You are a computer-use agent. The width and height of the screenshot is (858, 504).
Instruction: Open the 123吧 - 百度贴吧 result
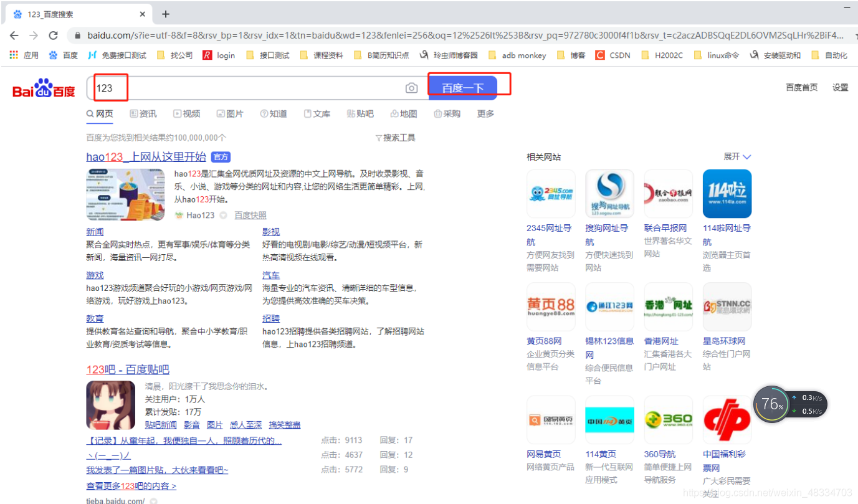click(128, 369)
